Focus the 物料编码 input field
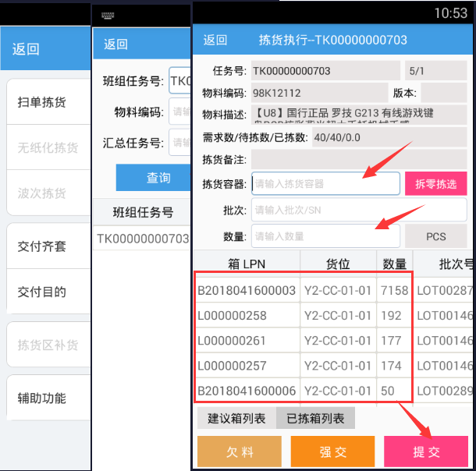This screenshot has width=476, height=471. tap(179, 112)
